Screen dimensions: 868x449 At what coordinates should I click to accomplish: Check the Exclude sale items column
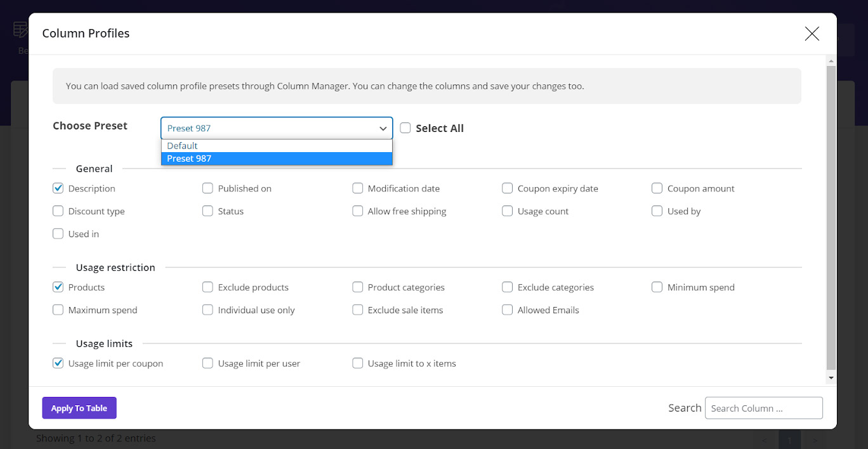[x=357, y=310]
